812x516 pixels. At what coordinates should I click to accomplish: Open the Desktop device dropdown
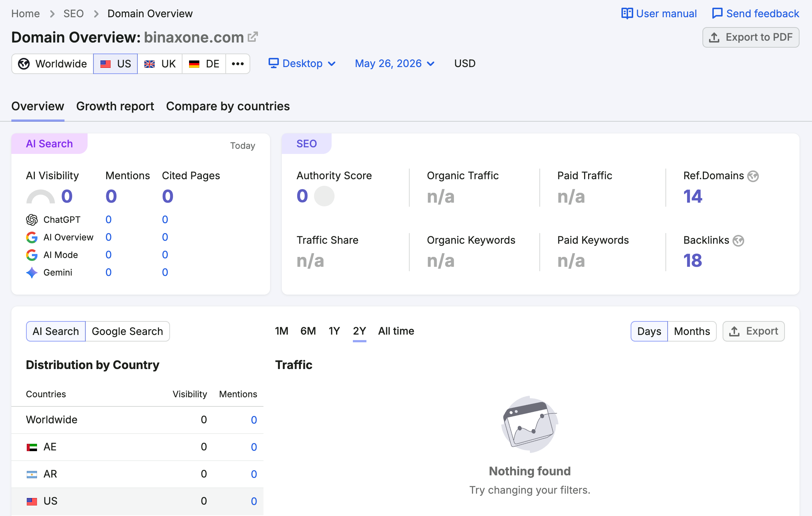(x=302, y=63)
